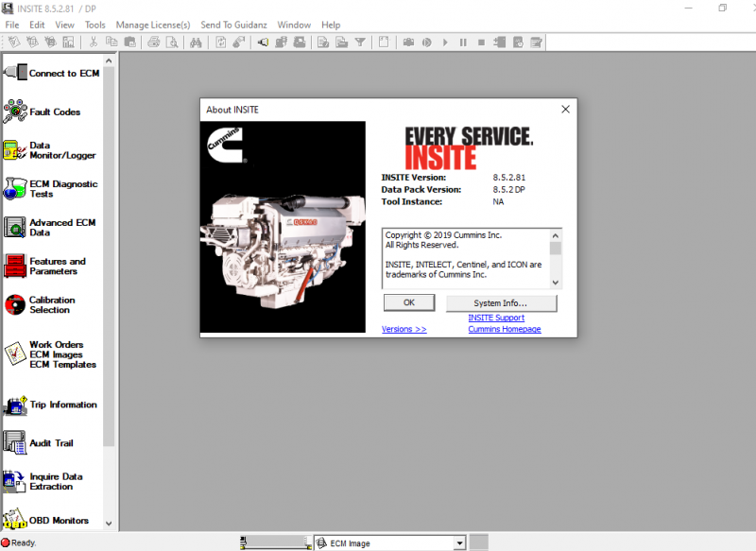
Task: Expand the Versions >> link
Action: [404, 329]
